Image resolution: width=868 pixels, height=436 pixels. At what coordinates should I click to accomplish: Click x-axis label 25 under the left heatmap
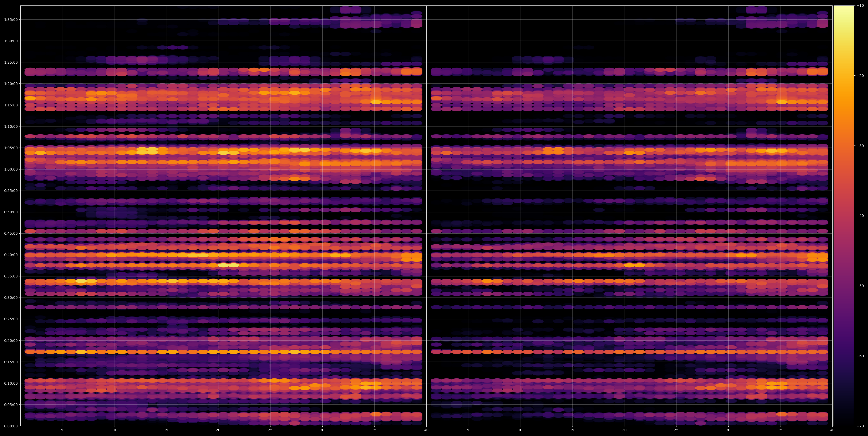(270, 430)
